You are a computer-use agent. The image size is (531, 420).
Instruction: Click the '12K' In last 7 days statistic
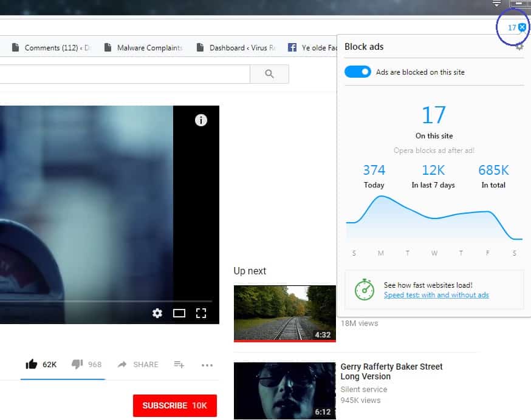click(433, 170)
